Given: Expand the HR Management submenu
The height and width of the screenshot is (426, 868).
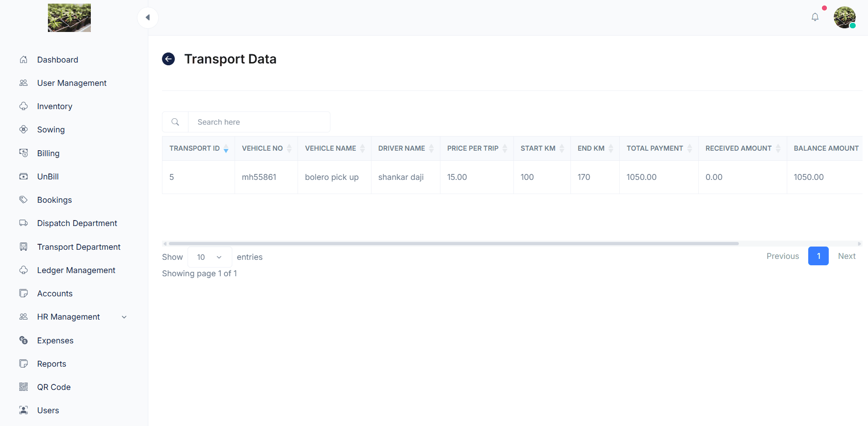Looking at the screenshot, I should (124, 317).
